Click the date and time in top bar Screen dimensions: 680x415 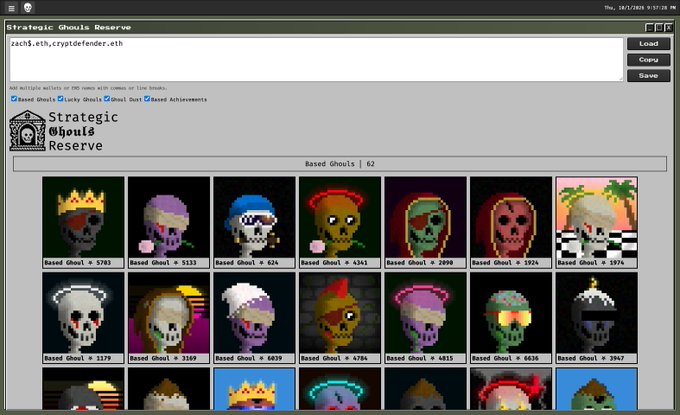point(640,7)
